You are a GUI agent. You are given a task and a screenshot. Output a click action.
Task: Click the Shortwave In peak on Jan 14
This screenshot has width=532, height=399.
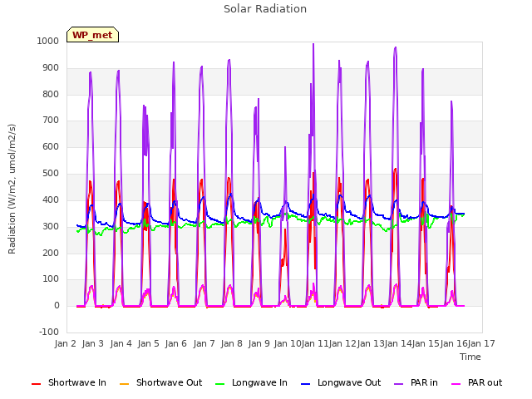tap(396, 170)
